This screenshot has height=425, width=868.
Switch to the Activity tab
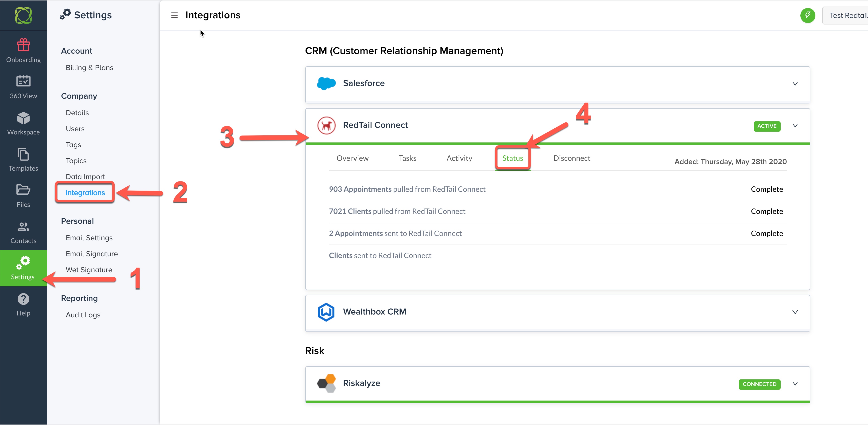pyautogui.click(x=459, y=158)
